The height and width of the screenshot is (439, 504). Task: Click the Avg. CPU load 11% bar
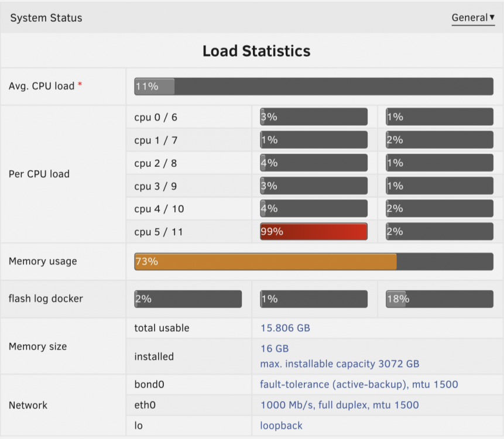point(314,86)
